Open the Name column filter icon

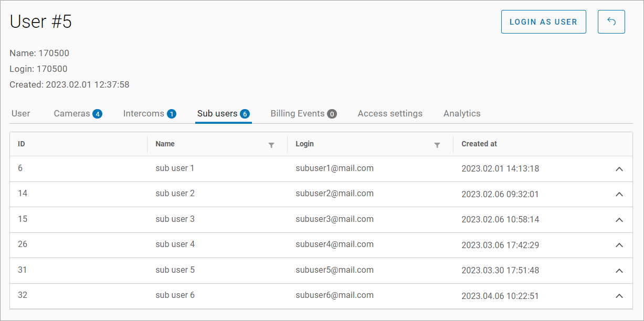[271, 145]
